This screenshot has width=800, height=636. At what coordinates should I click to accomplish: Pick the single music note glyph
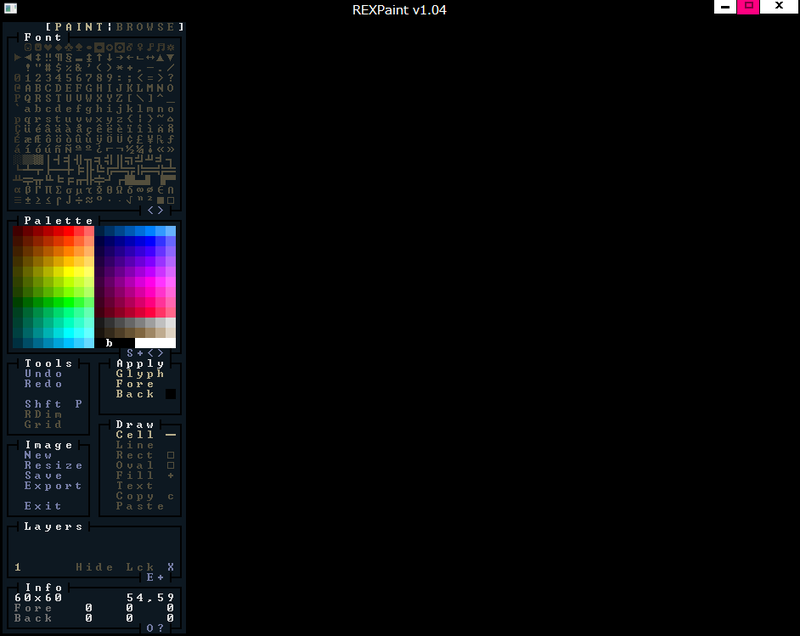(x=150, y=47)
